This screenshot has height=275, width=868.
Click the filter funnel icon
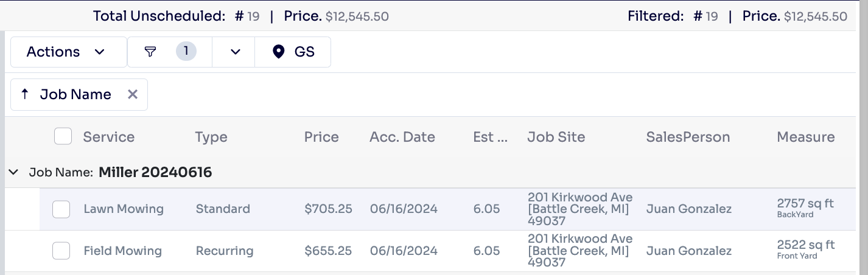[x=150, y=52]
